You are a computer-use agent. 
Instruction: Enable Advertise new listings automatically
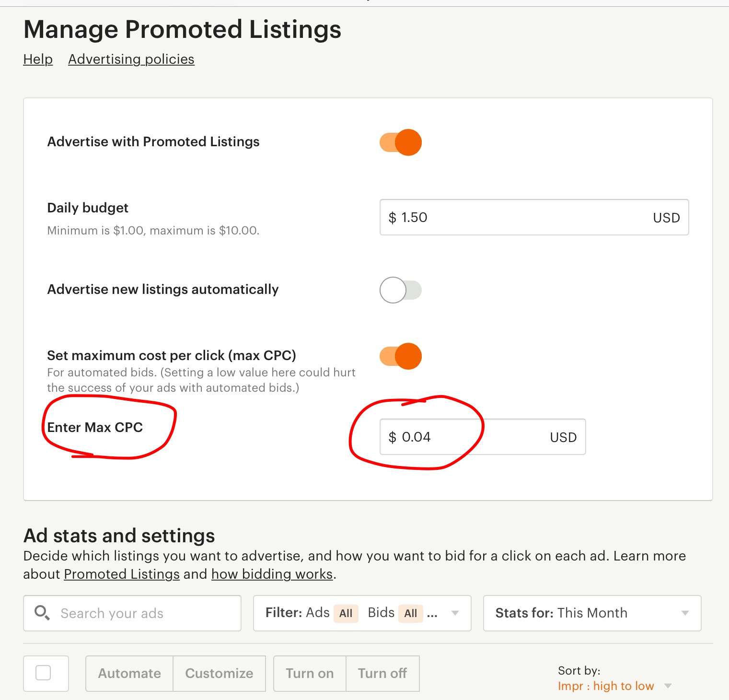pyautogui.click(x=401, y=290)
